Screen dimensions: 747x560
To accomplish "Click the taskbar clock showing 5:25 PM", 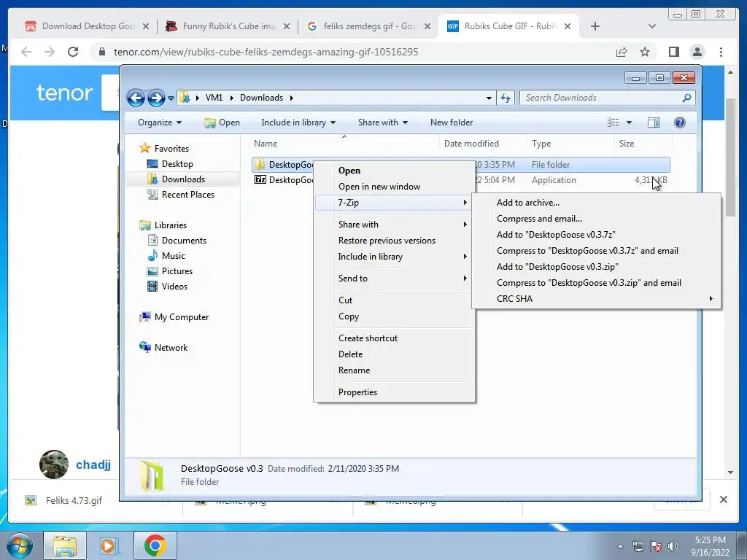I will coord(710,546).
